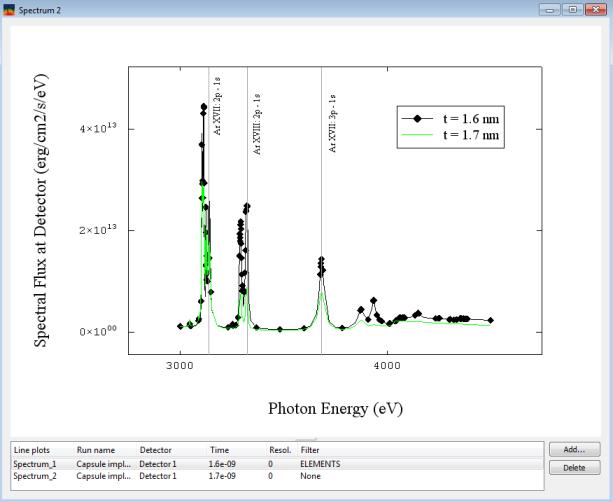Click the Photon Energy (eV) axis label
The image size is (613, 502).
coord(335,409)
